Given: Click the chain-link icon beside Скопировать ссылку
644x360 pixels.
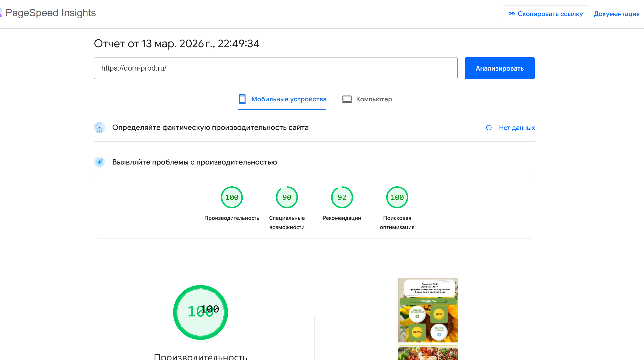Looking at the screenshot, I should (x=511, y=14).
